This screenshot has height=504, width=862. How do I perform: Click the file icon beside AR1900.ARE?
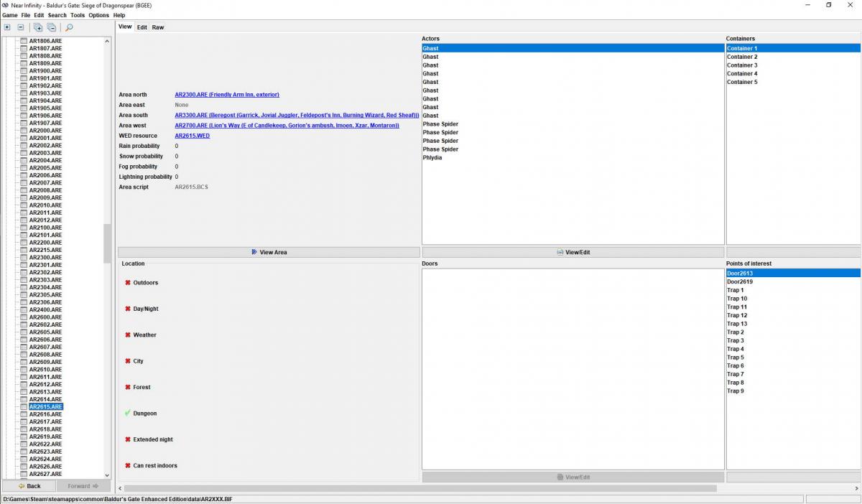pos(24,71)
